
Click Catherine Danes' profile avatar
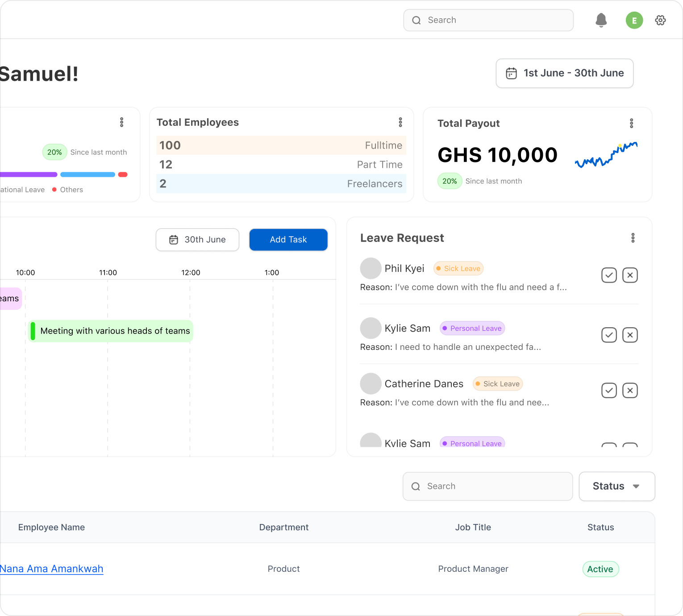coord(371,383)
